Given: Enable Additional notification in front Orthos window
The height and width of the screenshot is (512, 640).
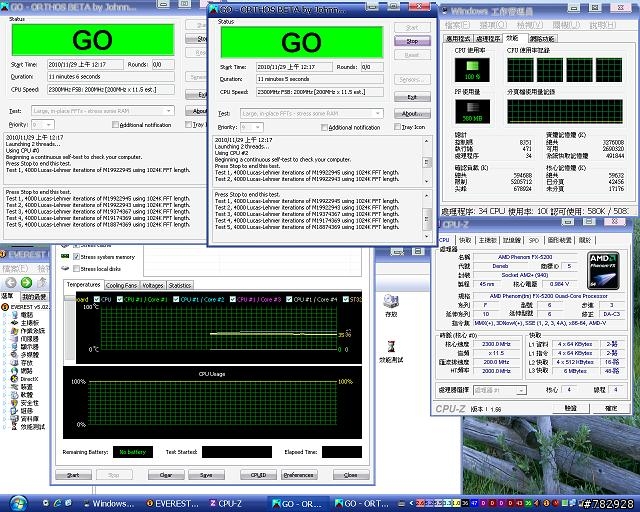Looking at the screenshot, I should [324, 127].
